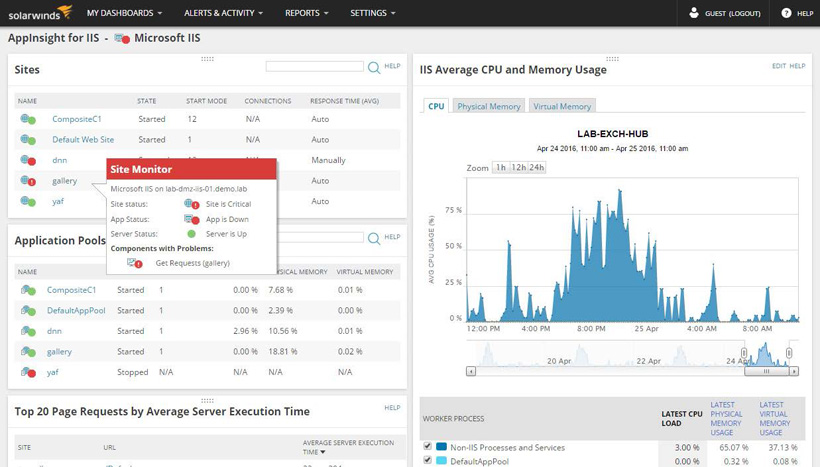
Task: Click the Default Web Site status icon
Action: 28,140
